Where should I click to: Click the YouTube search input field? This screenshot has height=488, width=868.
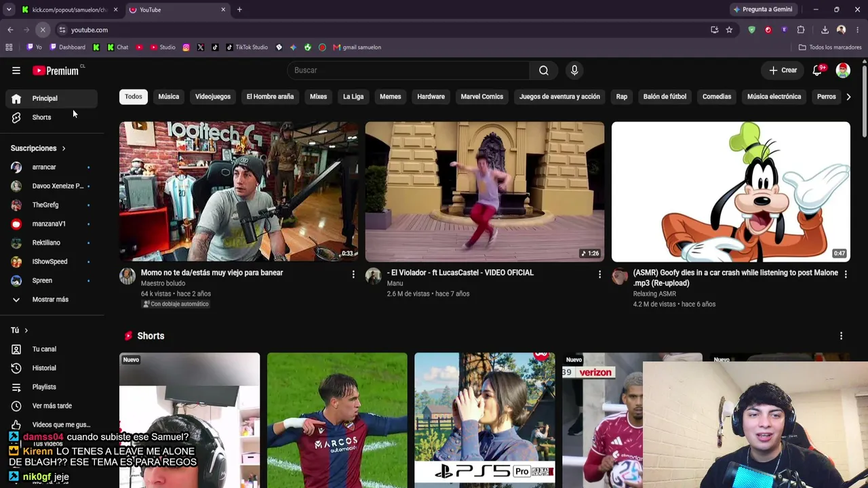408,70
